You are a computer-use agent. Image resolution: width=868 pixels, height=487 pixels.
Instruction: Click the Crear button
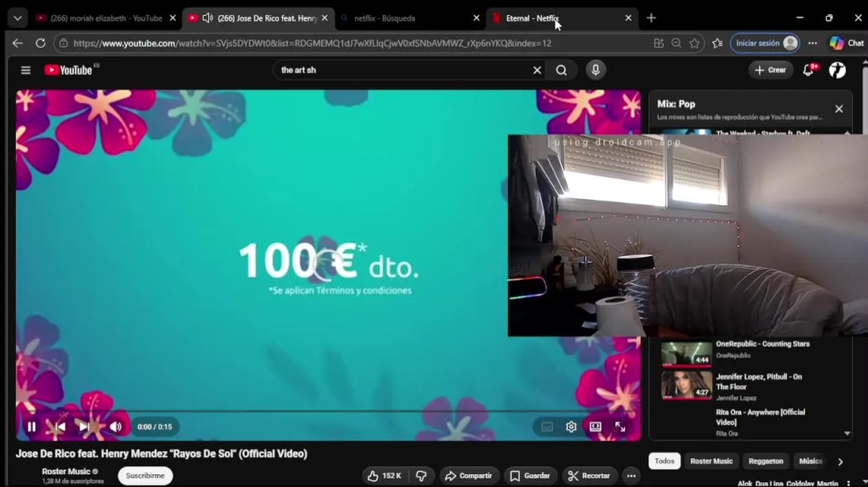(x=771, y=70)
